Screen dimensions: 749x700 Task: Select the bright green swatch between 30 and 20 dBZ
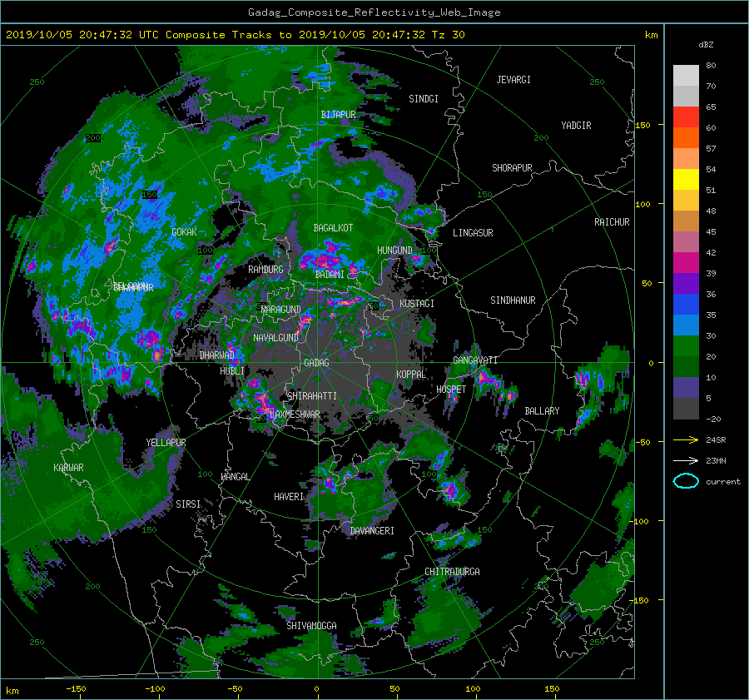click(686, 346)
